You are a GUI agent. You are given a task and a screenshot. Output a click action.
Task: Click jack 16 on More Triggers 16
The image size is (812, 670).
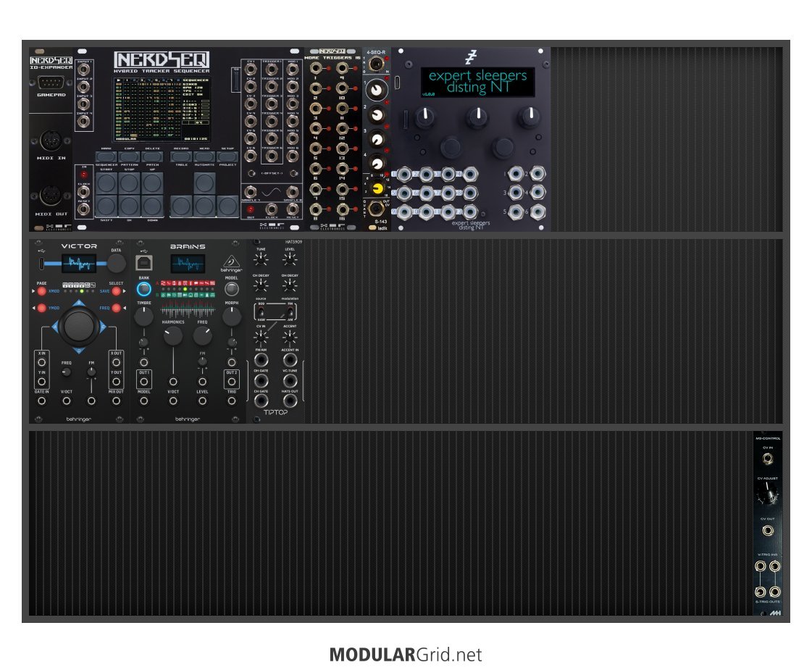[342, 209]
